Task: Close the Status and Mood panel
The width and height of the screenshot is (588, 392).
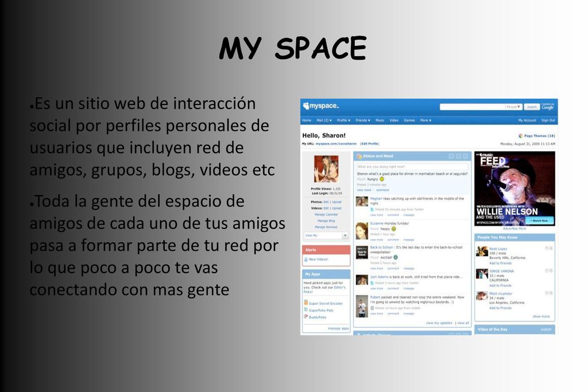Action: point(465,156)
